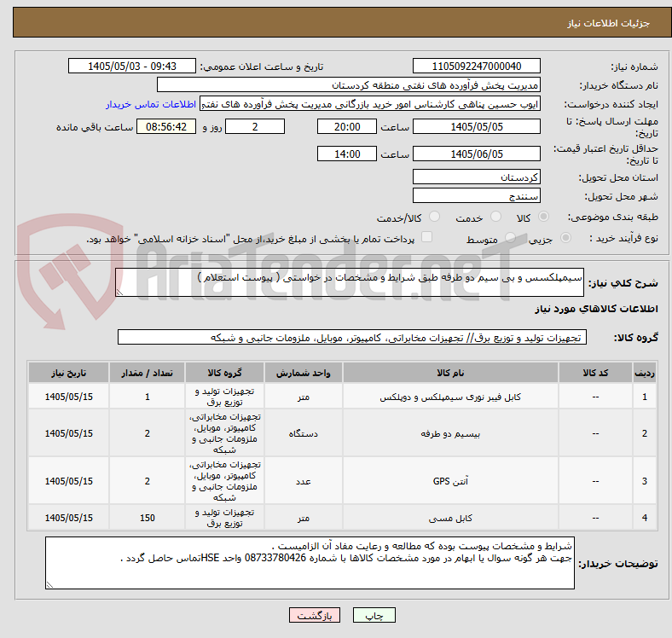Select the کالا radio button
The width and height of the screenshot is (672, 638).
tap(543, 217)
